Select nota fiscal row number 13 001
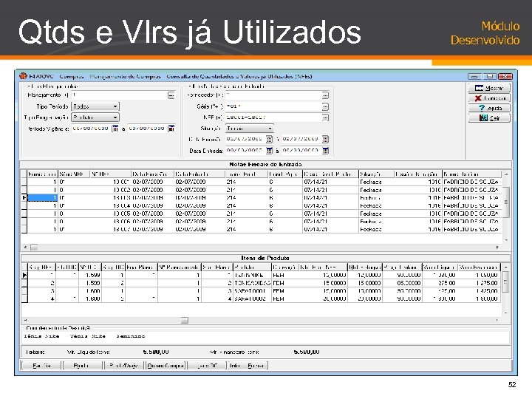532x399 pixels. pos(262,182)
